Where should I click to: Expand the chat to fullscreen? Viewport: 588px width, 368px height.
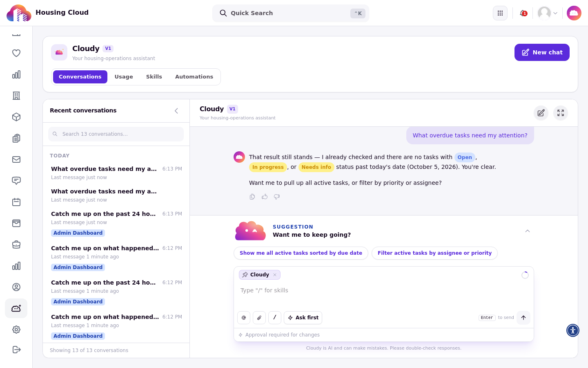click(x=561, y=113)
